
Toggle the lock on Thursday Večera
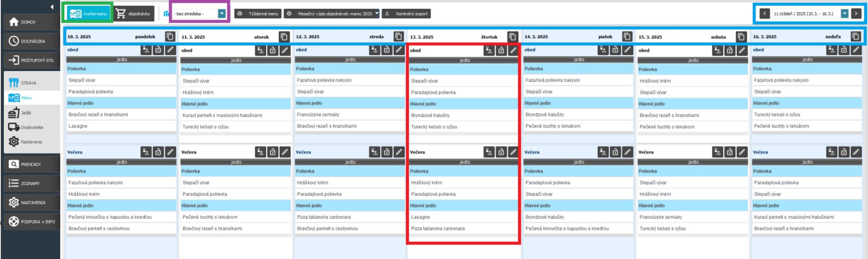click(x=501, y=152)
